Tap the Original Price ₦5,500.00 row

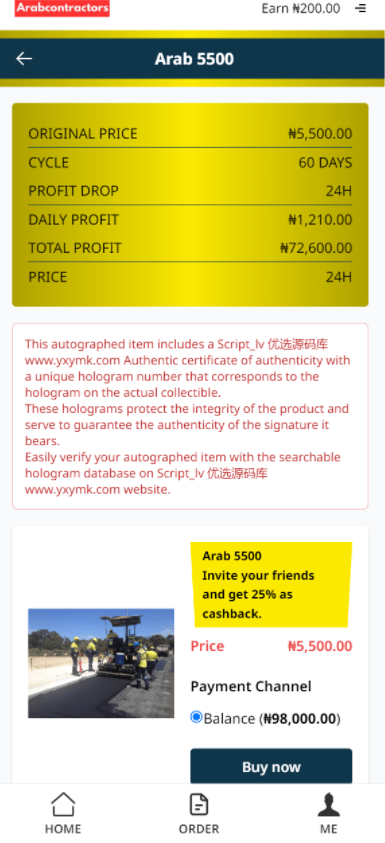tap(190, 133)
